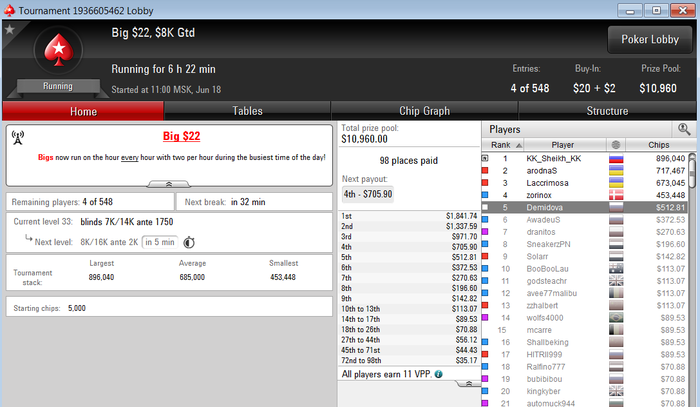Viewport: 700px width, 407px height.
Task: Click the favorite star icon in corner
Action: [9, 29]
